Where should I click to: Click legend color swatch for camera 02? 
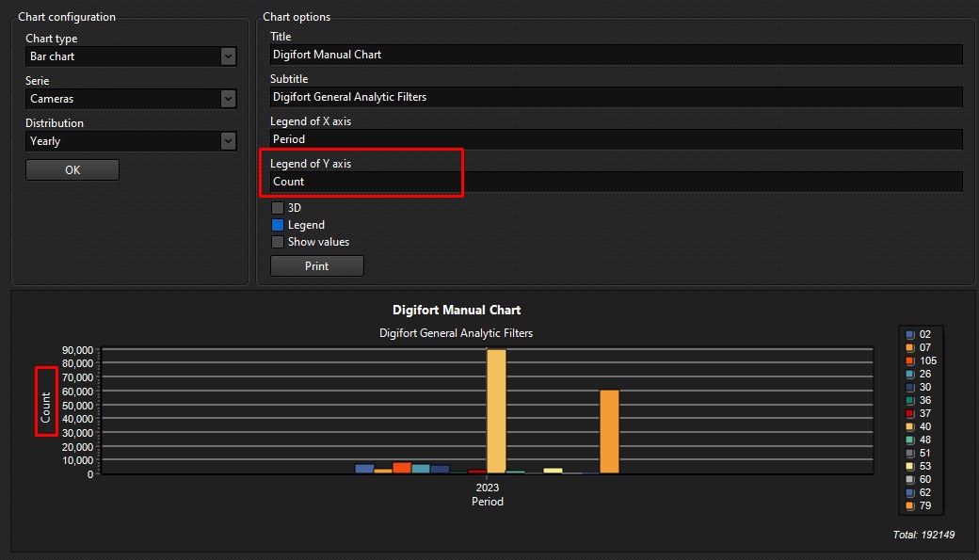click(x=909, y=335)
